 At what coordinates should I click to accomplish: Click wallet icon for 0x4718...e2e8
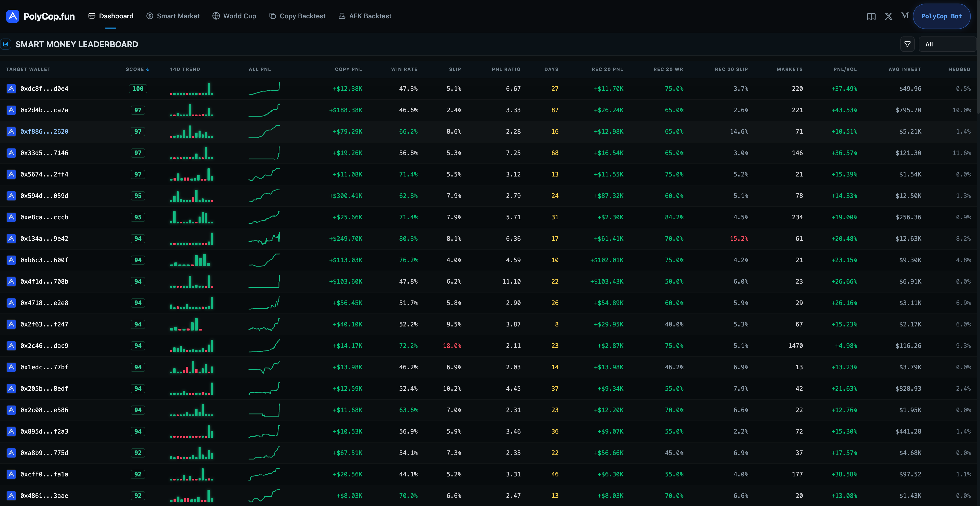[x=11, y=303]
